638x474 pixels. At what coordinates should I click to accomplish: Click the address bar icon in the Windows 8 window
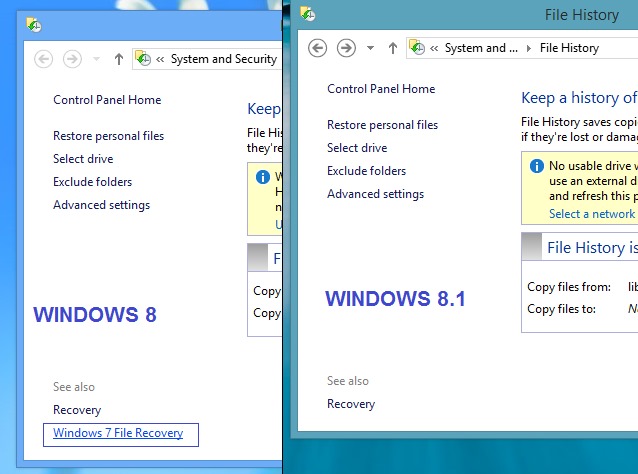pyautogui.click(x=143, y=59)
